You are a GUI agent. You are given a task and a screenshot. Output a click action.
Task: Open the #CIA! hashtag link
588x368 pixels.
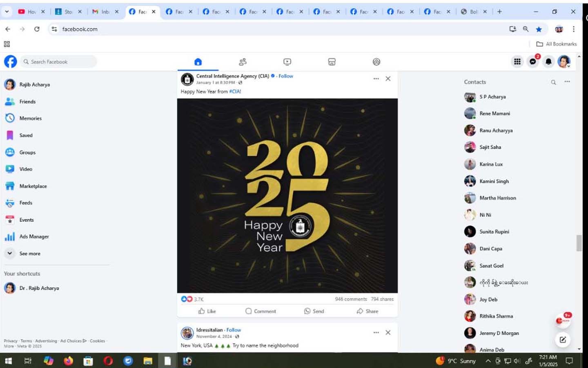click(235, 92)
